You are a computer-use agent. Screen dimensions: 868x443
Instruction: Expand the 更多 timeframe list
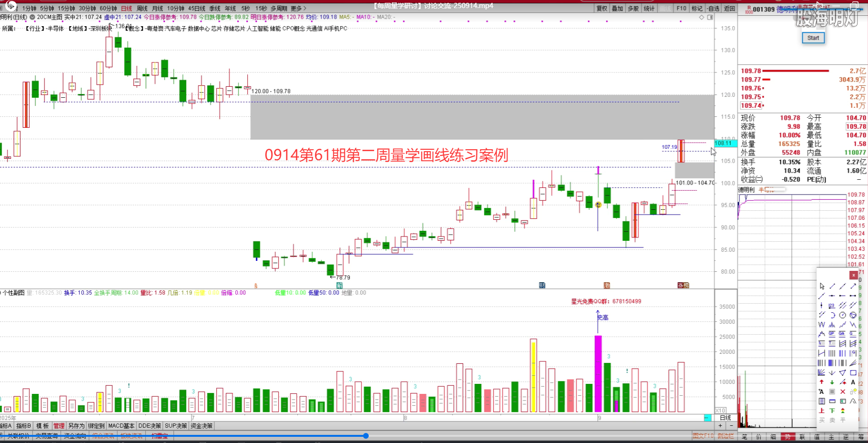click(x=298, y=9)
